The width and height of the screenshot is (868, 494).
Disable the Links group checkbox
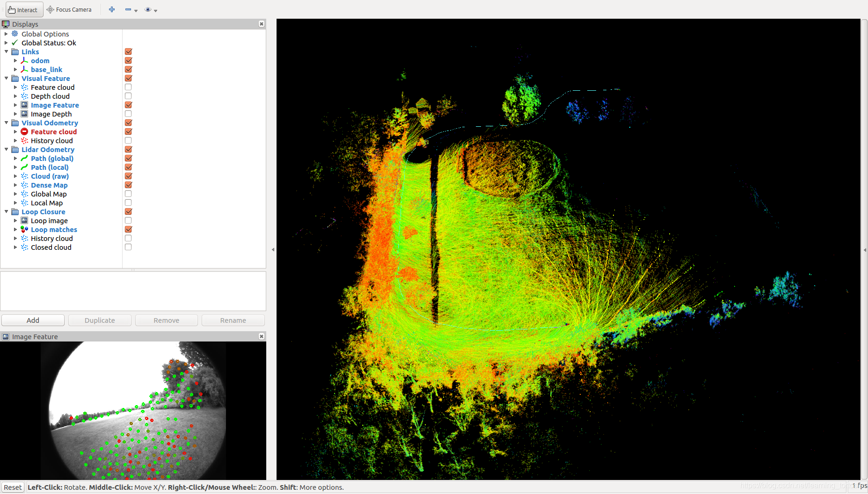point(128,51)
